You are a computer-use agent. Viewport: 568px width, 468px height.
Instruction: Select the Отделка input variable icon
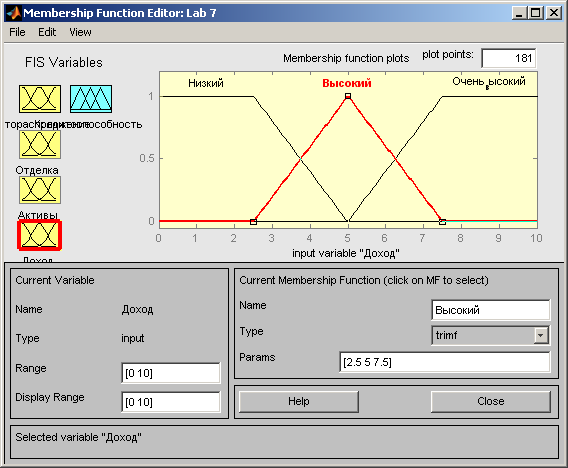[x=40, y=145]
